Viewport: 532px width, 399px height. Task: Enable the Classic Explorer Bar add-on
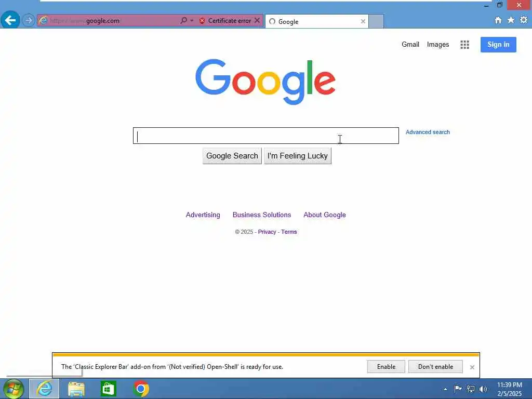click(386, 366)
